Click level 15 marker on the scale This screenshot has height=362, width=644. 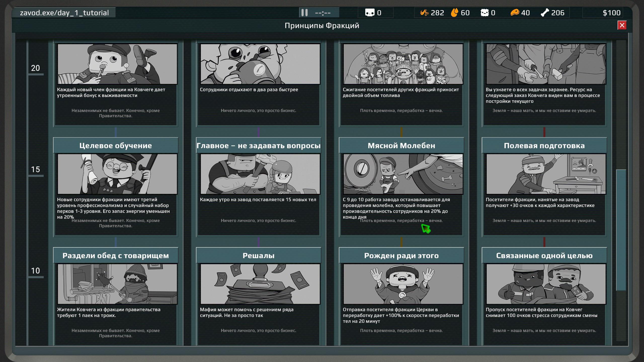click(35, 169)
